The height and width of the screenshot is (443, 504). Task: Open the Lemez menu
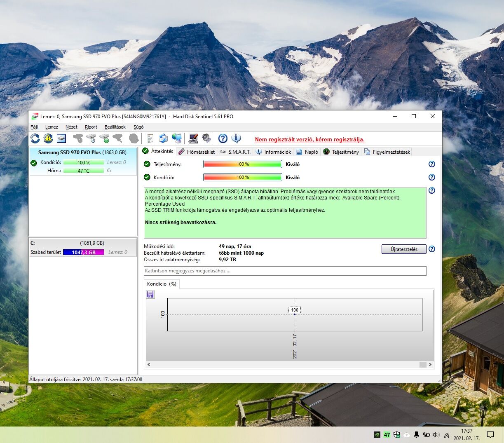[x=52, y=127]
